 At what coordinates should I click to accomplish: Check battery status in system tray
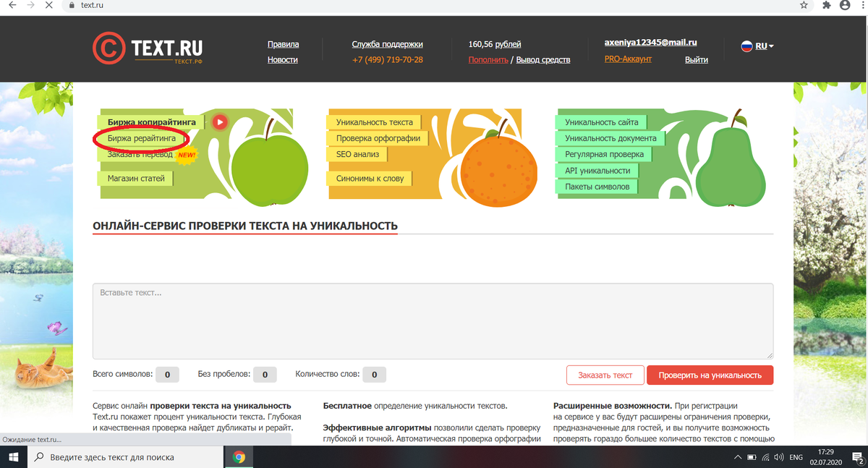pos(752,457)
